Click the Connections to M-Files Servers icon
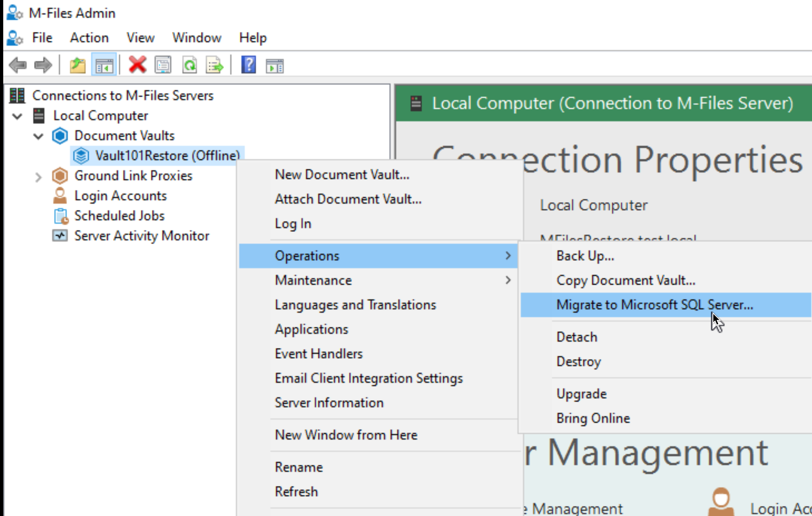 17,95
